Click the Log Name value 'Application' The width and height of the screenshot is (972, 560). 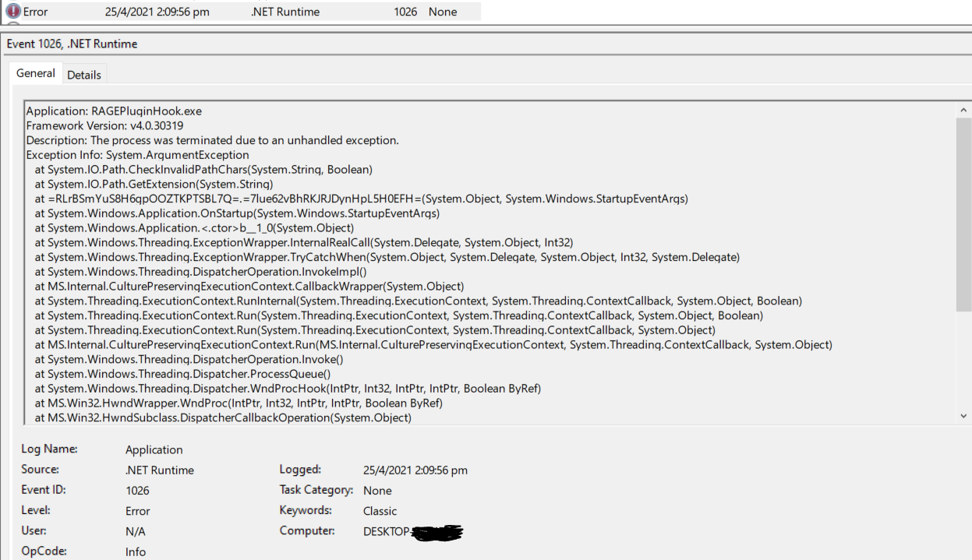pyautogui.click(x=154, y=449)
